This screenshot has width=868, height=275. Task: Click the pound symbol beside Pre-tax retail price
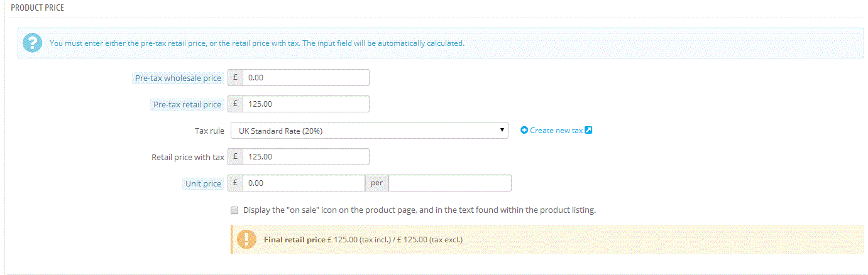click(235, 104)
